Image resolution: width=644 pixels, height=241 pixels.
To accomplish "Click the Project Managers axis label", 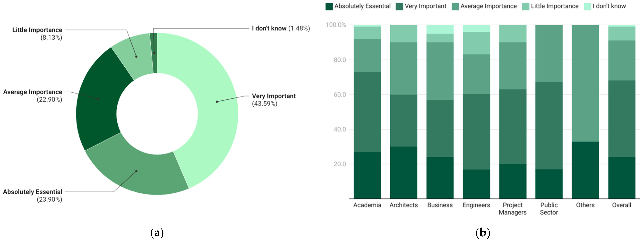I will point(512,208).
